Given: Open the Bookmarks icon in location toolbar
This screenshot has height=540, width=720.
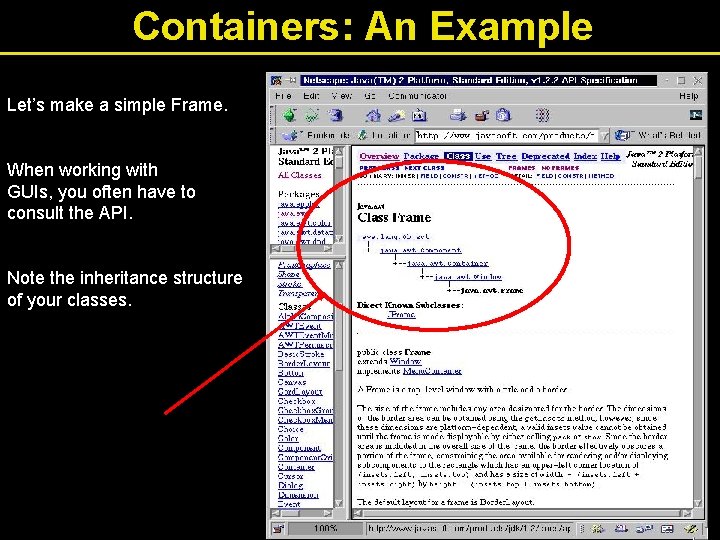Looking at the screenshot, I should [x=291, y=135].
